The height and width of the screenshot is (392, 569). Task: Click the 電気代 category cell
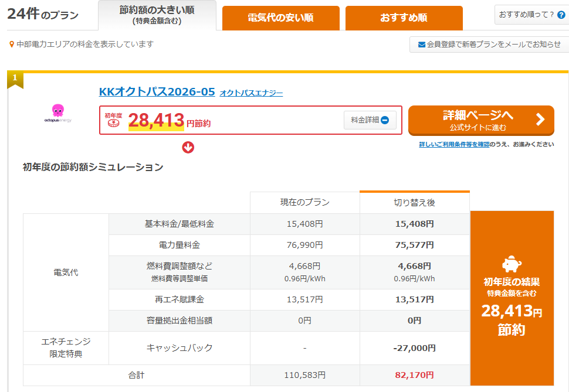pos(66,272)
